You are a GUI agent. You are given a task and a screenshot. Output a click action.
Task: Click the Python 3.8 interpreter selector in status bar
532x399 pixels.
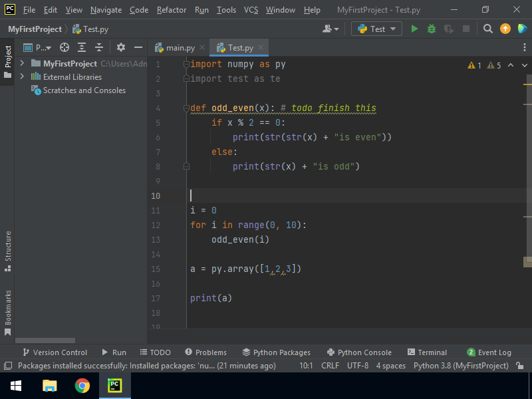click(x=460, y=366)
